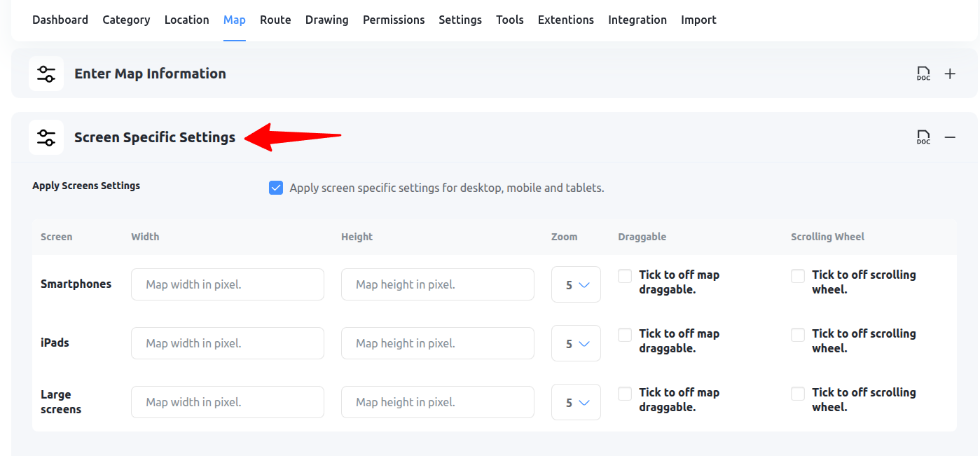Switch to the Settings tab
The width and height of the screenshot is (980, 456).
[x=460, y=20]
